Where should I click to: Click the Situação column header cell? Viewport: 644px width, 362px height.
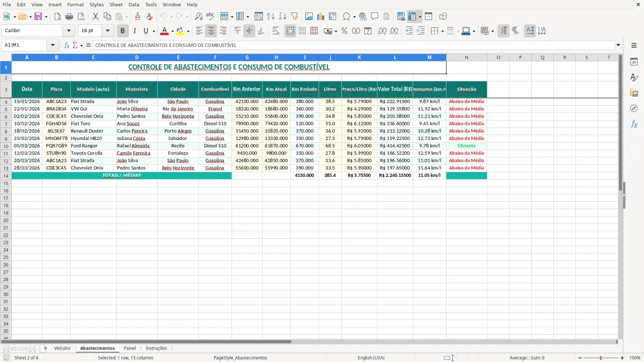466,90
